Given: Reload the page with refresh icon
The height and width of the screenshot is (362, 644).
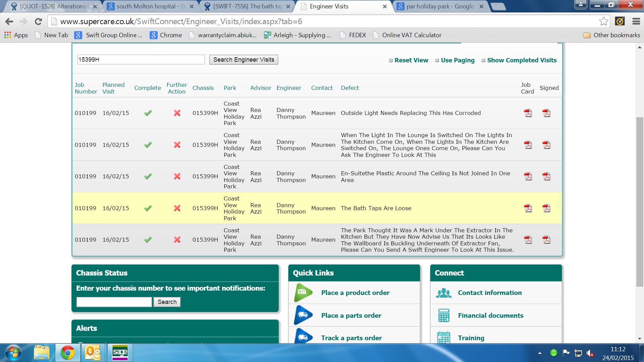Looking at the screenshot, I should coord(38,21).
